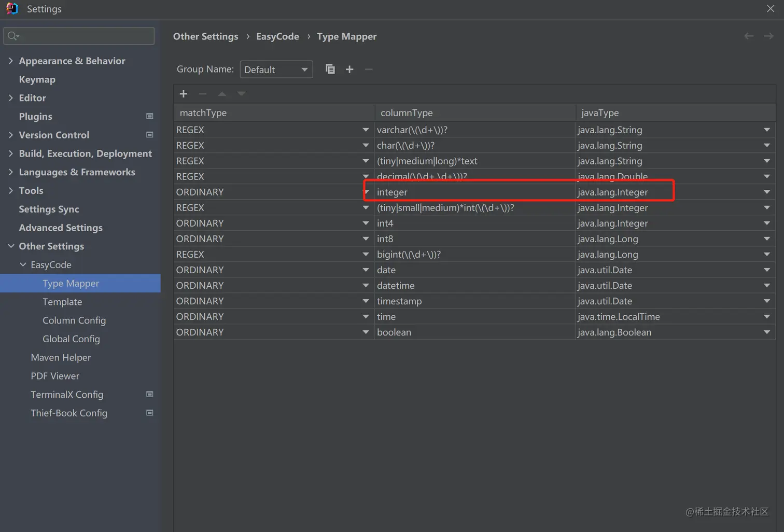Open the Template page

tap(62, 302)
